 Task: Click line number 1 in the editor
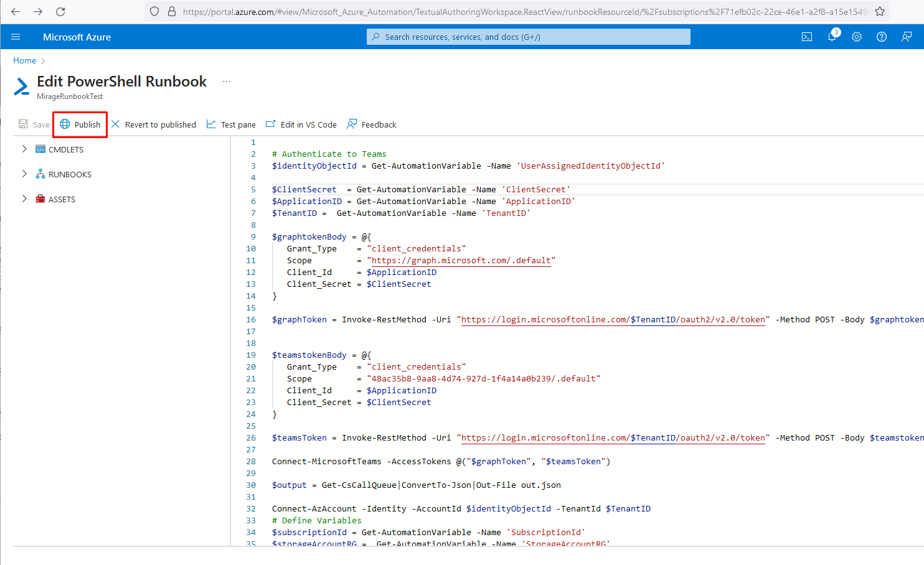253,142
